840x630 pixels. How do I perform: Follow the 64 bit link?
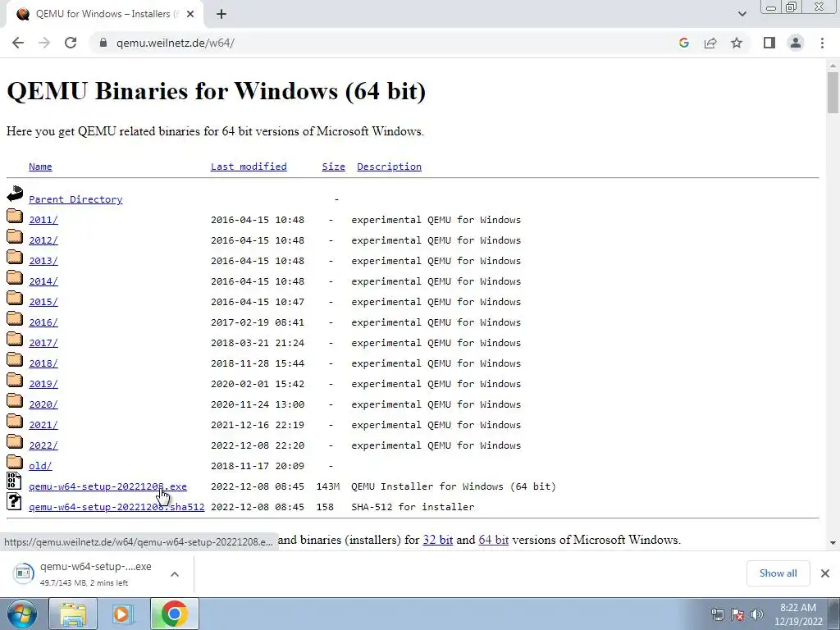tap(493, 540)
